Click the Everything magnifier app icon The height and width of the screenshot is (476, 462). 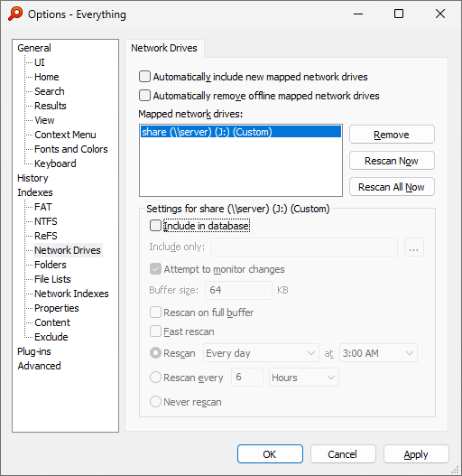click(15, 14)
